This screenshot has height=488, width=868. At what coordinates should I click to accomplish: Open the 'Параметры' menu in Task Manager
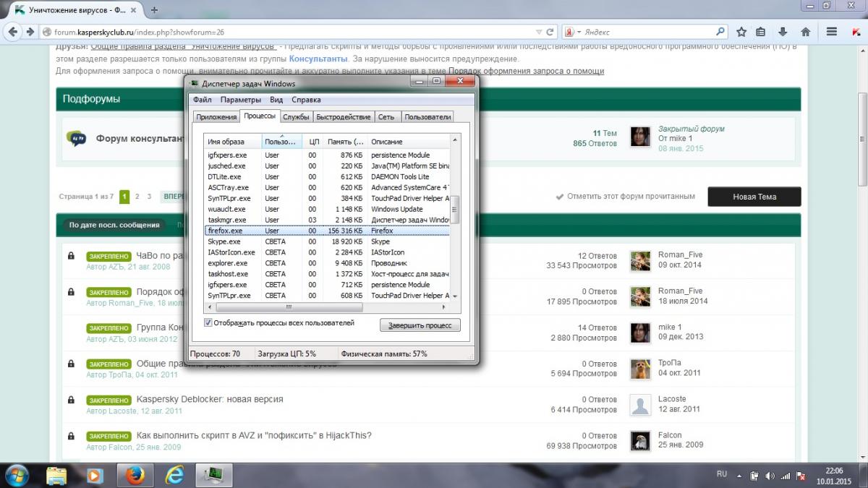tap(240, 100)
